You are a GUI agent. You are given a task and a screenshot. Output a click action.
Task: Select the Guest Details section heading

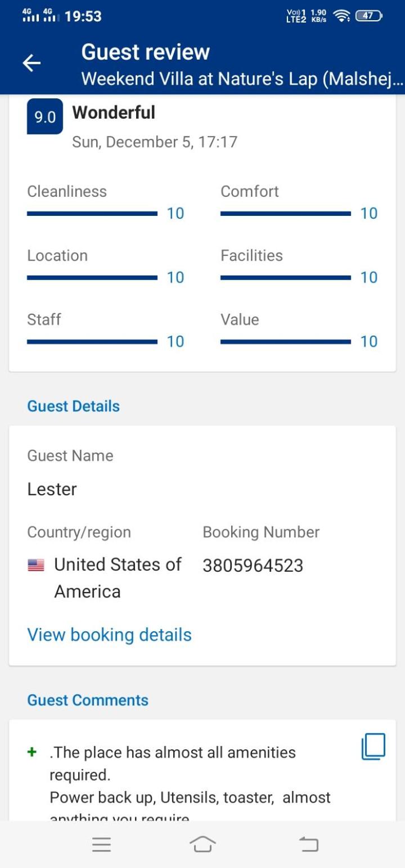pyautogui.click(x=74, y=406)
